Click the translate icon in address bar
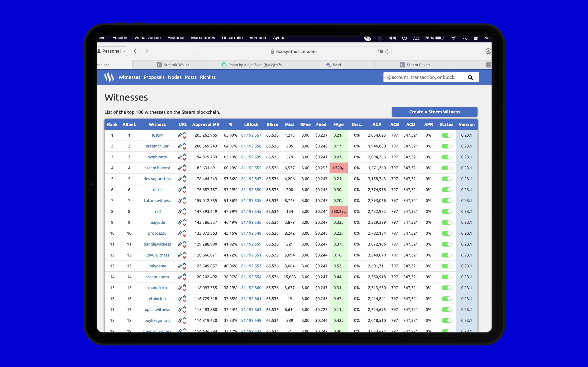Viewport: 588px width, 367px height. click(x=380, y=51)
